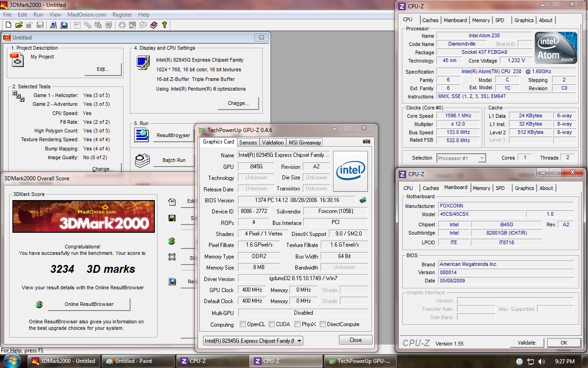The image size is (588, 368).
Task: Click the TechPowerUp GPU-Z taskbar button
Action: point(360,361)
